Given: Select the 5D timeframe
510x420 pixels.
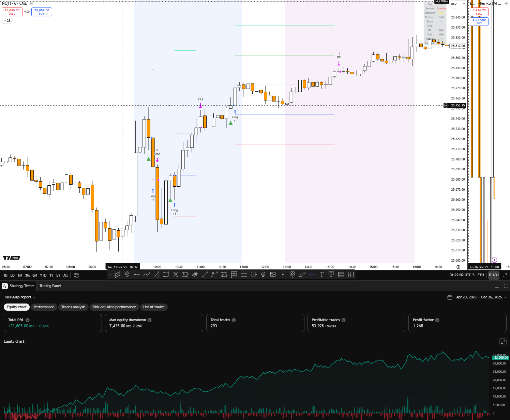Looking at the screenshot, I should click(x=12, y=275).
